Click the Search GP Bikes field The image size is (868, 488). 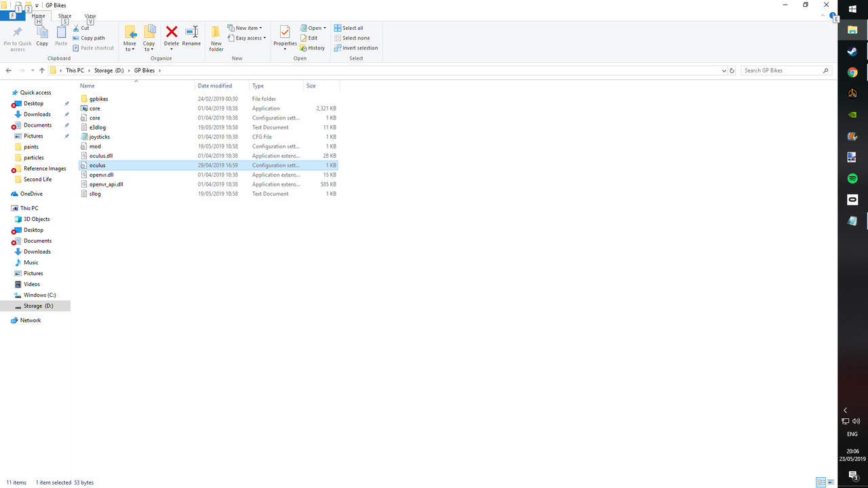click(x=785, y=70)
